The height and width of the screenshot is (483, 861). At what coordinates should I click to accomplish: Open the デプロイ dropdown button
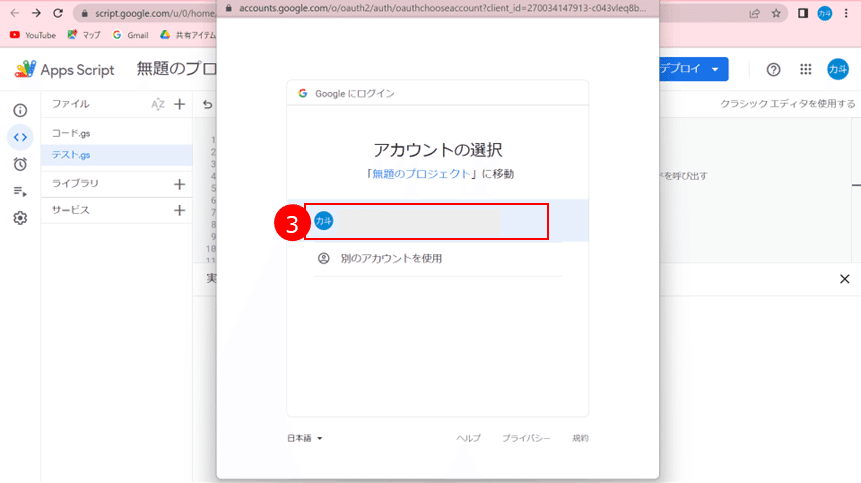694,69
